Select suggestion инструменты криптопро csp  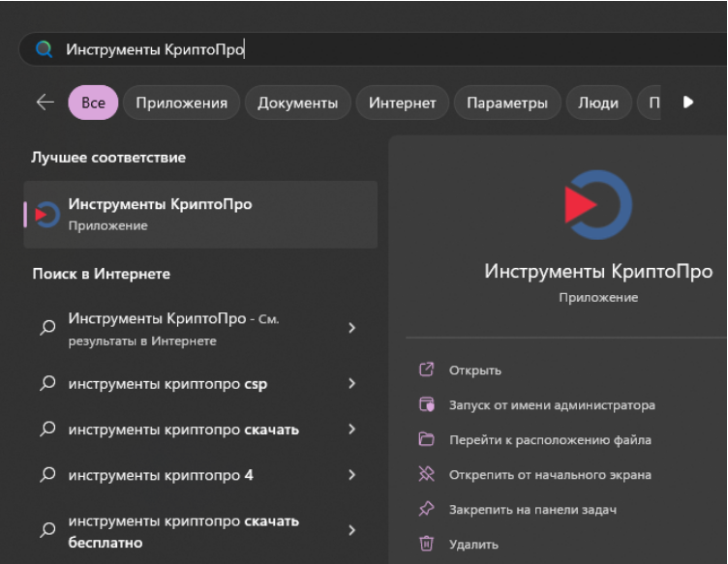[200, 383]
